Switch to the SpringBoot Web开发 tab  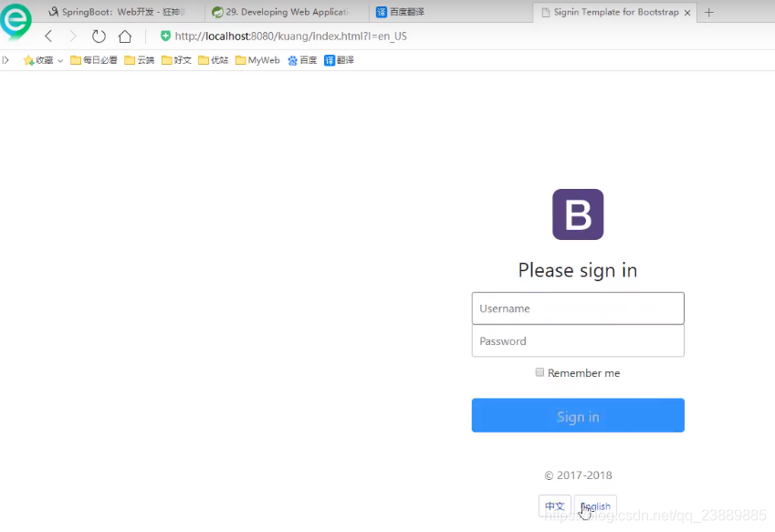118,12
